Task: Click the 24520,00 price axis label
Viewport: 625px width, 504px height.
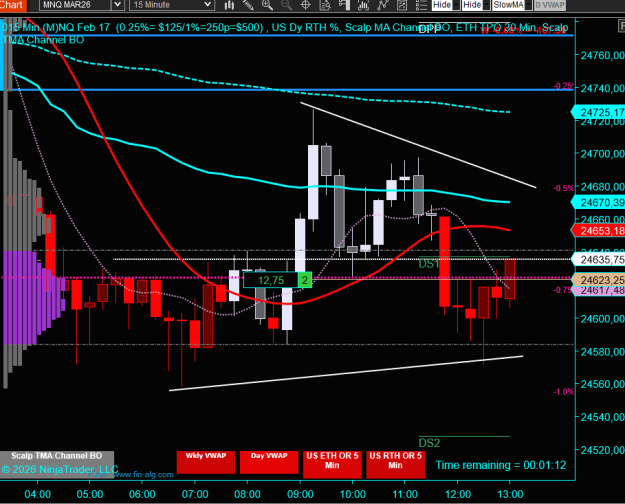Action: tap(602, 450)
